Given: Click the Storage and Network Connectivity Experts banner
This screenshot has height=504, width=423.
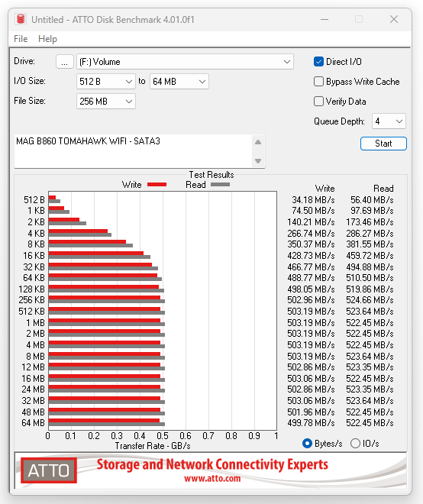Looking at the screenshot, I should point(212,464).
